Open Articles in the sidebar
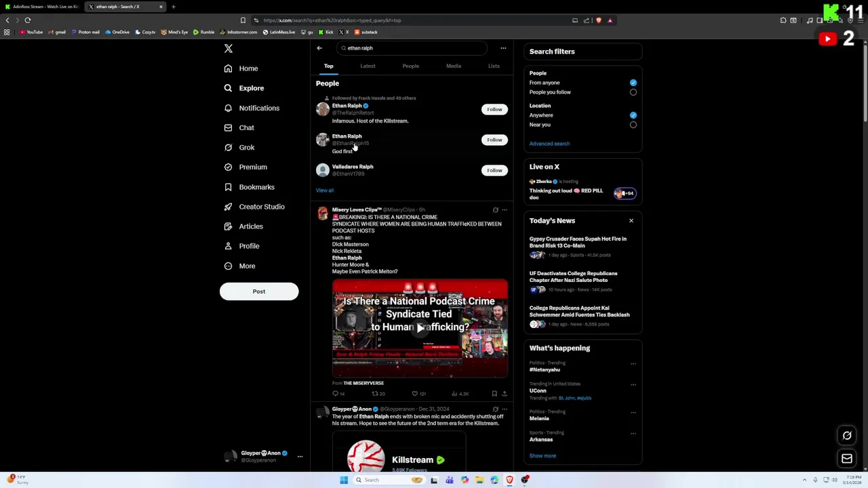Viewport: 868px width, 488px height. point(243,226)
